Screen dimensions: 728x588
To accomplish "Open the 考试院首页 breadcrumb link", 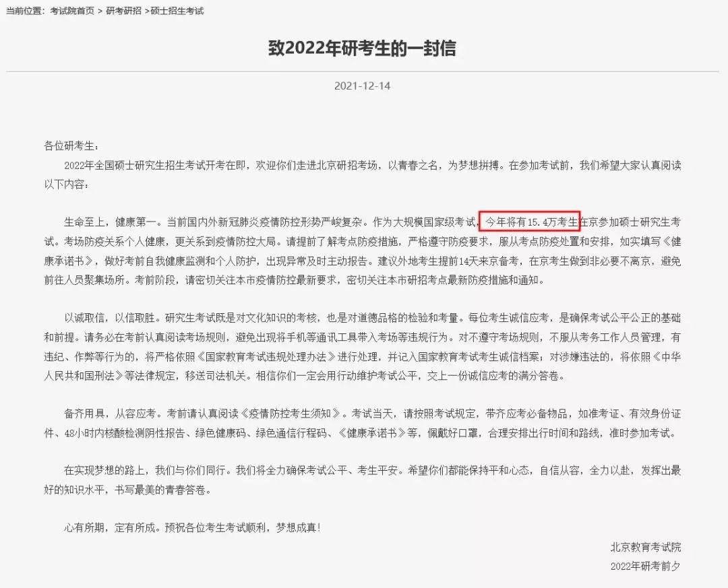I will [72, 11].
